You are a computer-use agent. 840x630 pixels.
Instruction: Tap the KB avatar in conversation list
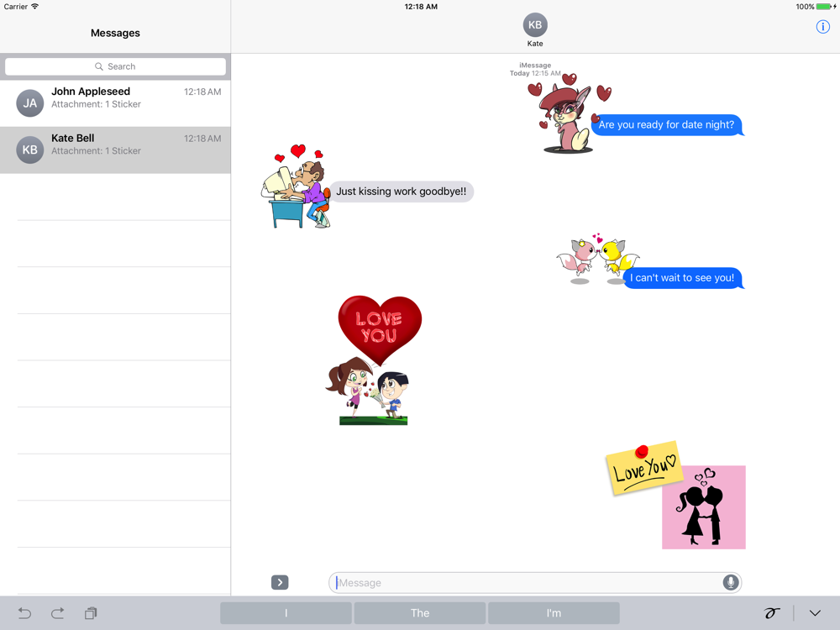pyautogui.click(x=30, y=150)
